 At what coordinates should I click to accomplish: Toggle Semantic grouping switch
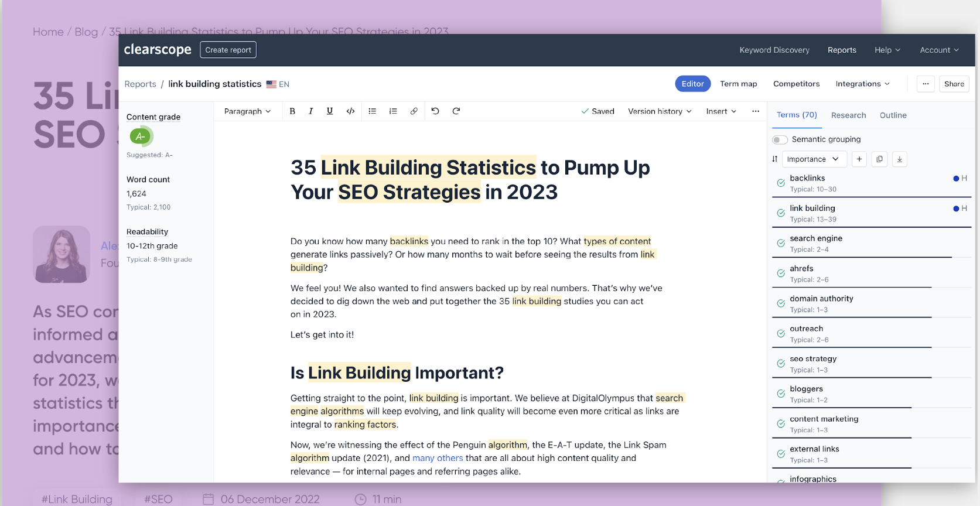pos(780,139)
